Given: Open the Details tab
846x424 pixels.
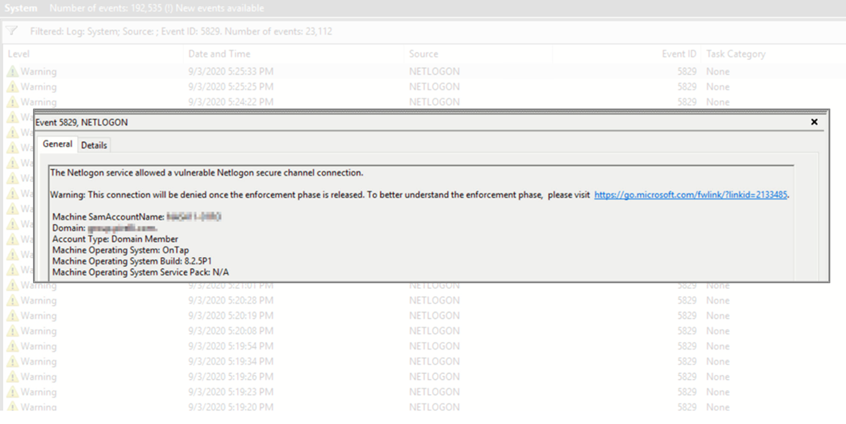Looking at the screenshot, I should click(x=94, y=145).
